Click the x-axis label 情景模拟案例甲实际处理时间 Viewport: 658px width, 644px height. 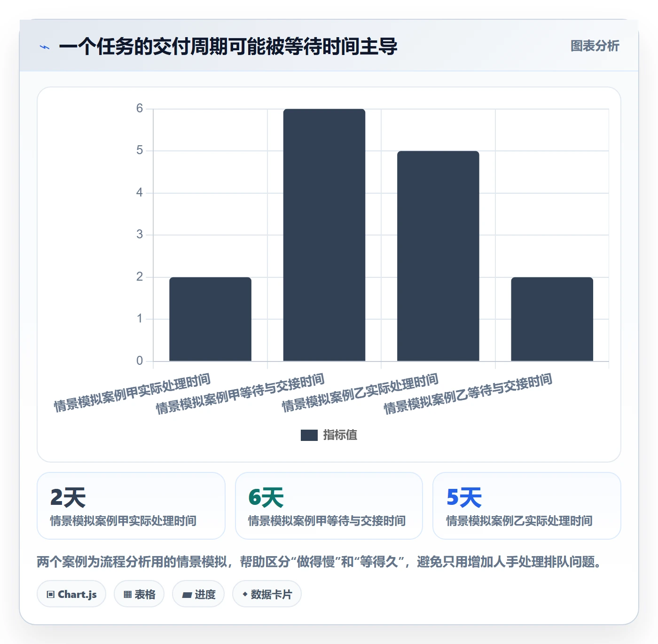coord(132,393)
